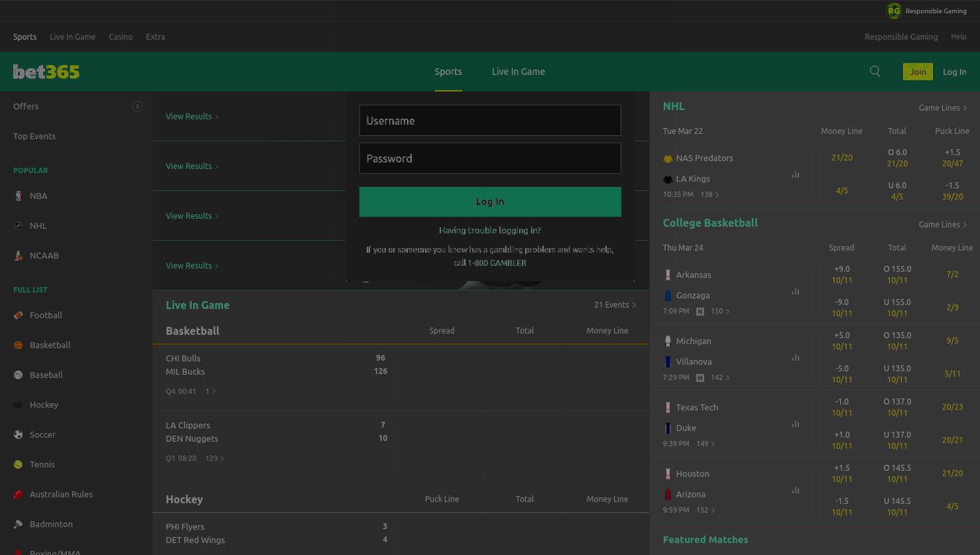
Task: Select Duke spread +1.0
Action: 841,440
